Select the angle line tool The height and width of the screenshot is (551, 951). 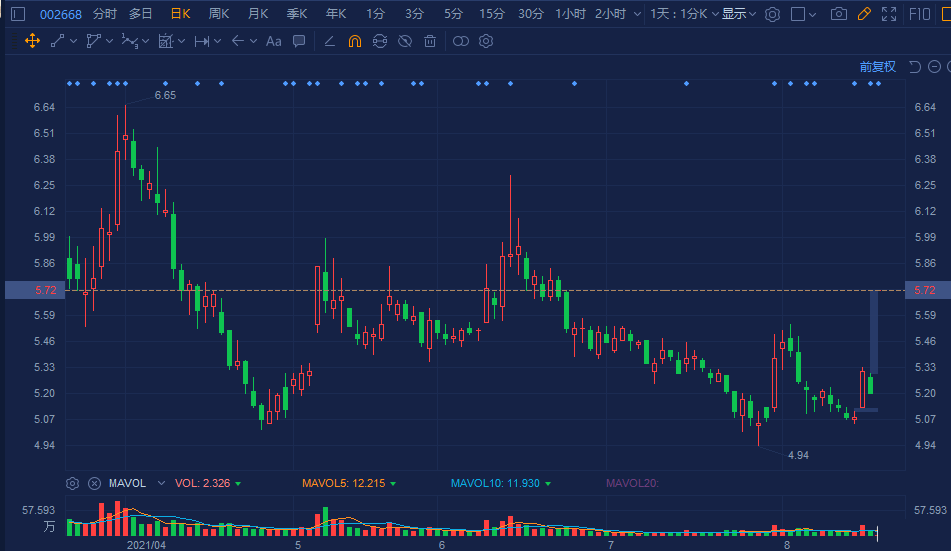coord(329,41)
